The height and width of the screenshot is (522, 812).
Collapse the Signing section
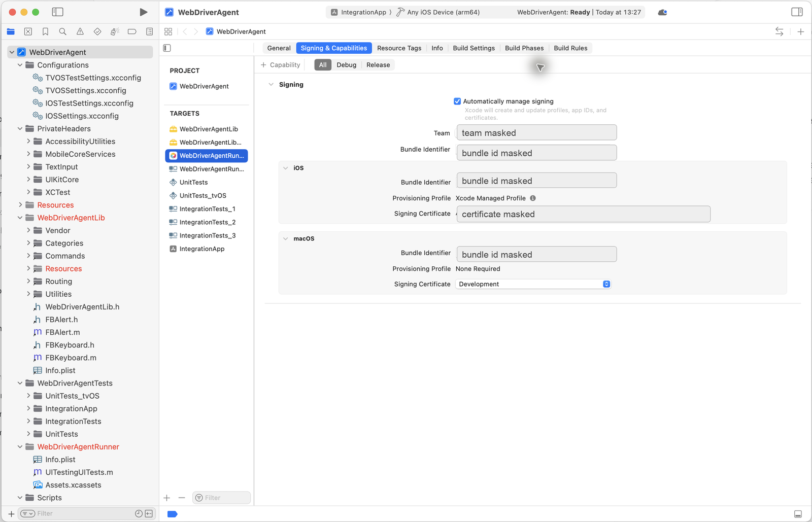(271, 85)
